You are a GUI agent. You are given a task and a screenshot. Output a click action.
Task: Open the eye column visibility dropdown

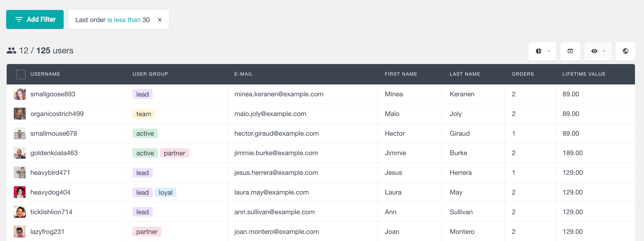(x=598, y=51)
